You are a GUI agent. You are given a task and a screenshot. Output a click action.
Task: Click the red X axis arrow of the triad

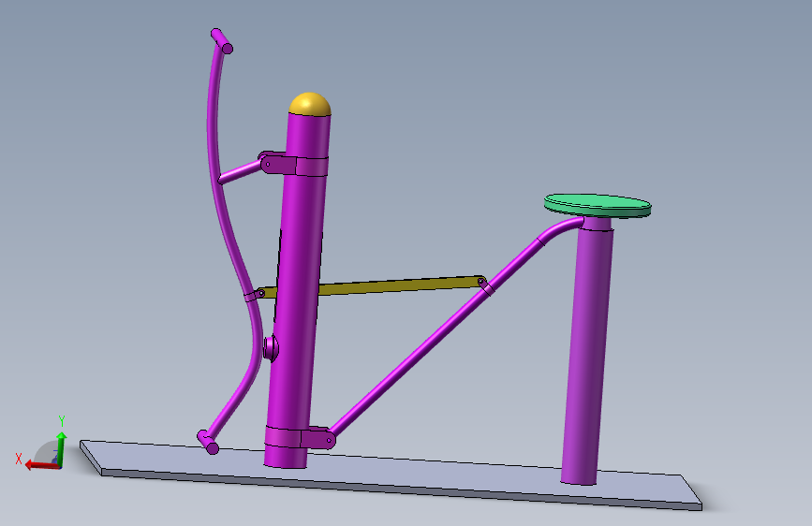[41, 465]
